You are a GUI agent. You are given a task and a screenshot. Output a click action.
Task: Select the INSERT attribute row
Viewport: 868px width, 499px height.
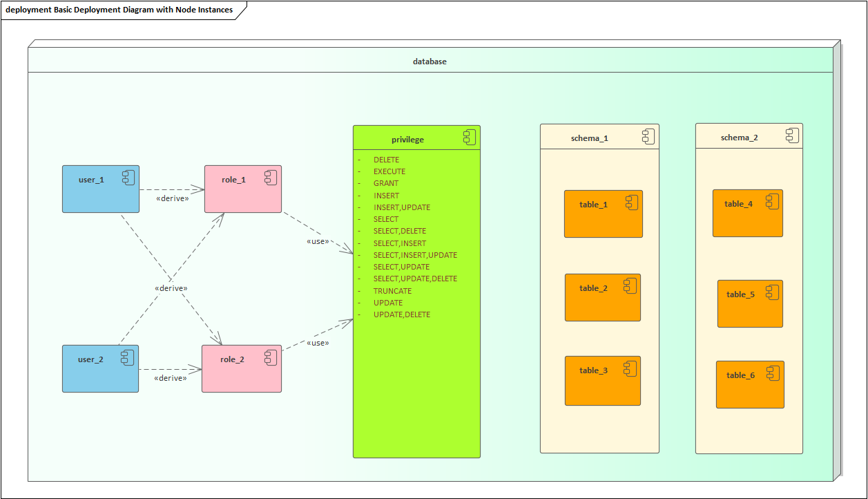point(386,196)
